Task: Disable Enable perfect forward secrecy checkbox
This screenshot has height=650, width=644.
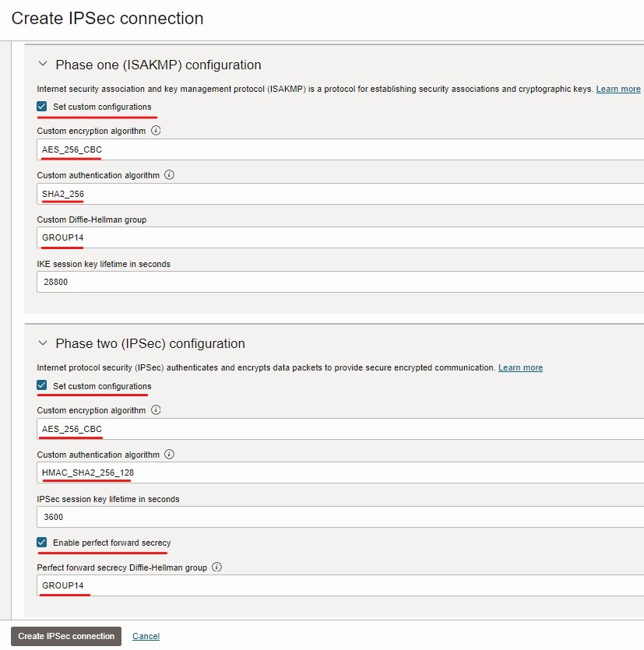Action: (42, 543)
